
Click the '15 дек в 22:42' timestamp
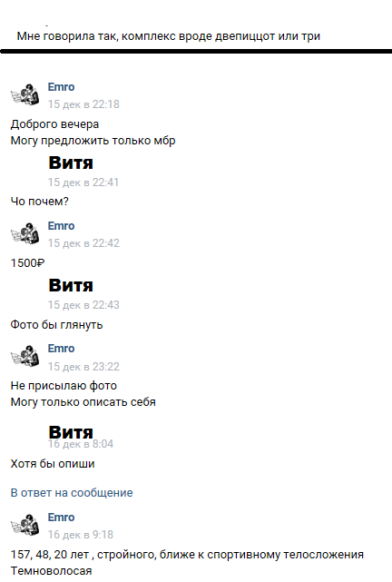83,243
